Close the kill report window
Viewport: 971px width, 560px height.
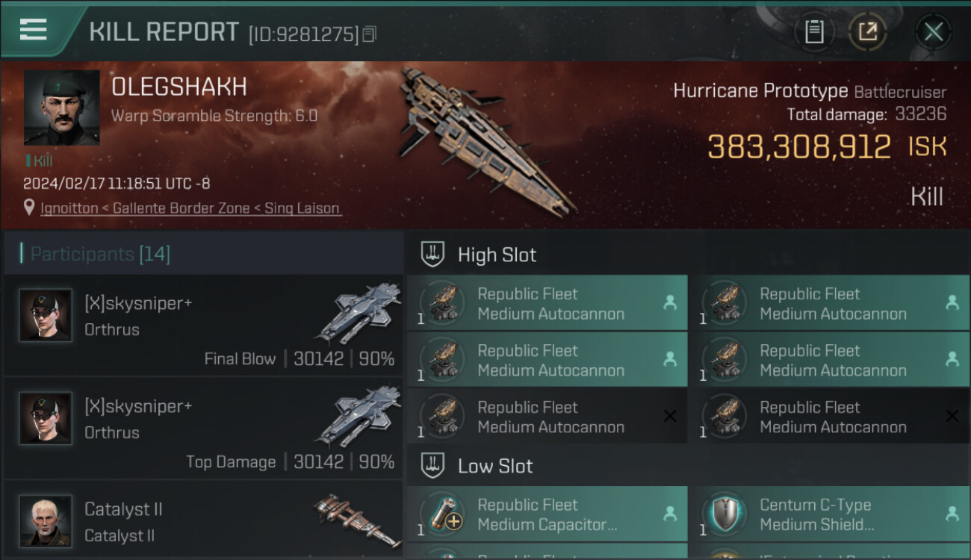point(933,32)
